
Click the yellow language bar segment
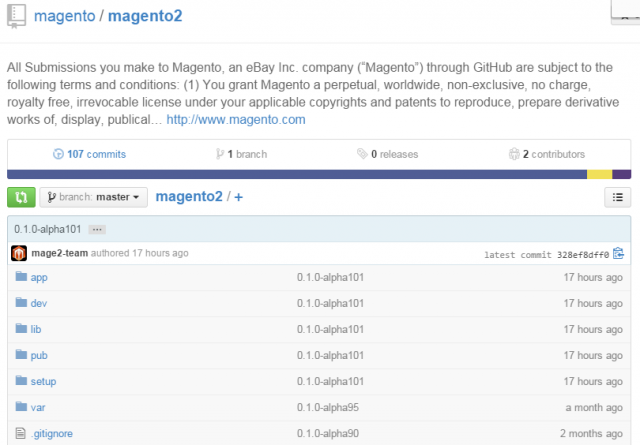click(600, 174)
